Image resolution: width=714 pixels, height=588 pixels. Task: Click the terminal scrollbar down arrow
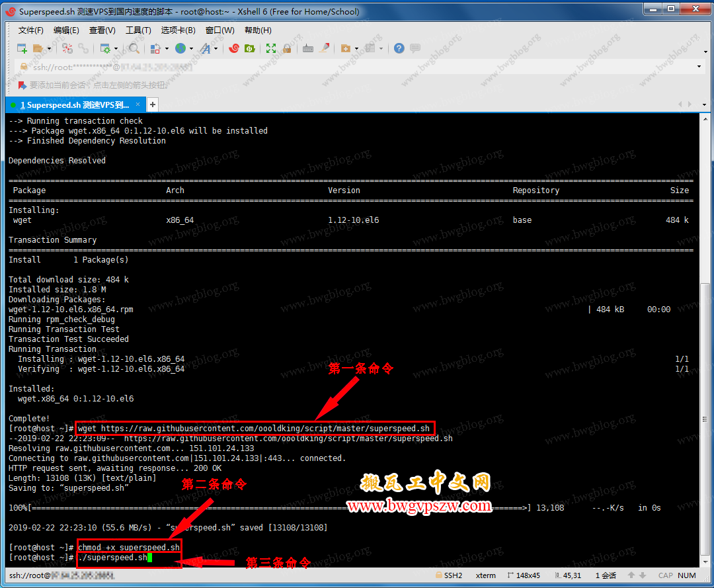pyautogui.click(x=705, y=562)
